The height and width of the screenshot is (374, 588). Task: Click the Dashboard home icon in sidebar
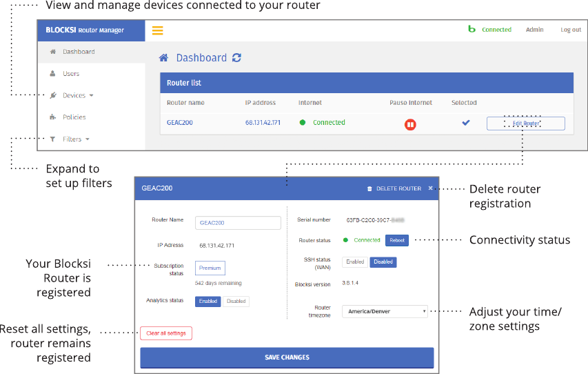click(53, 52)
